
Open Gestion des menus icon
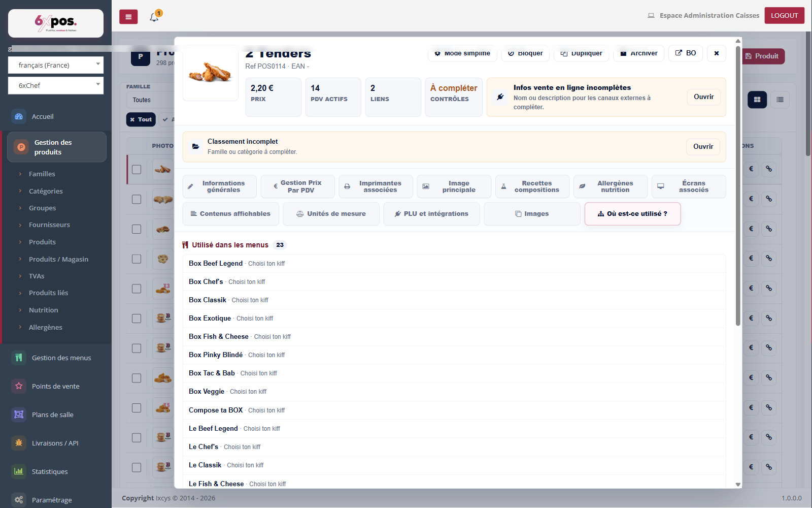[19, 358]
